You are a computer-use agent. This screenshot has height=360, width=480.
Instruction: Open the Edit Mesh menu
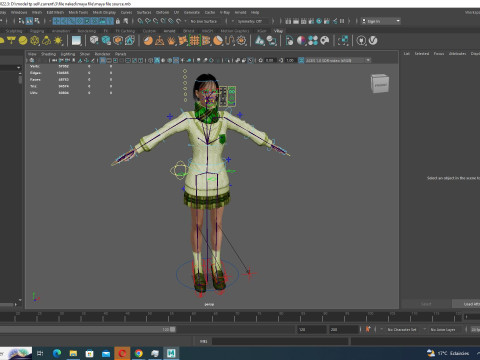tap(55, 12)
